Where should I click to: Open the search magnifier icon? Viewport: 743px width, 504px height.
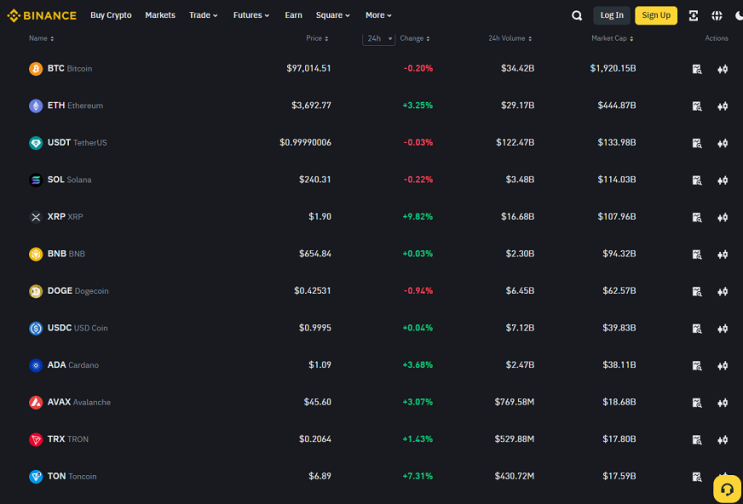pyautogui.click(x=577, y=16)
